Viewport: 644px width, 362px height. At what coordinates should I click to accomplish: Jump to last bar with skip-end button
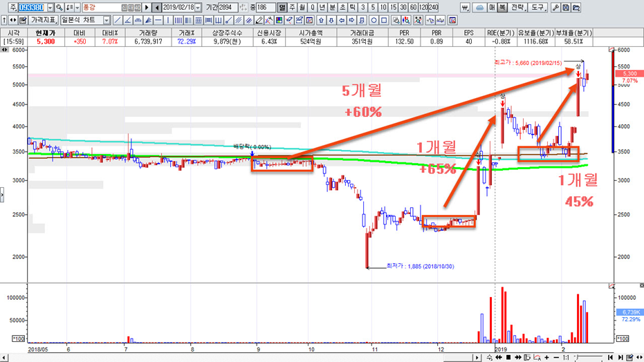tap(620, 357)
